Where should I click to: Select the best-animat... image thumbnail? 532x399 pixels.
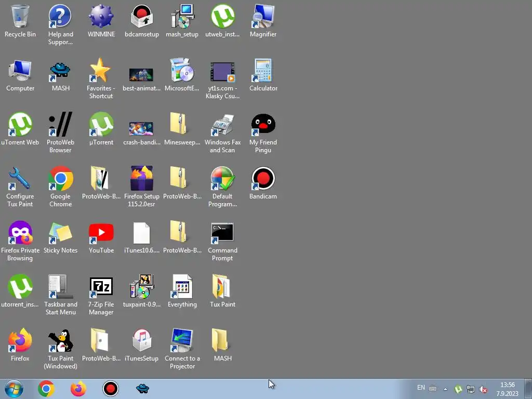pyautogui.click(x=141, y=75)
